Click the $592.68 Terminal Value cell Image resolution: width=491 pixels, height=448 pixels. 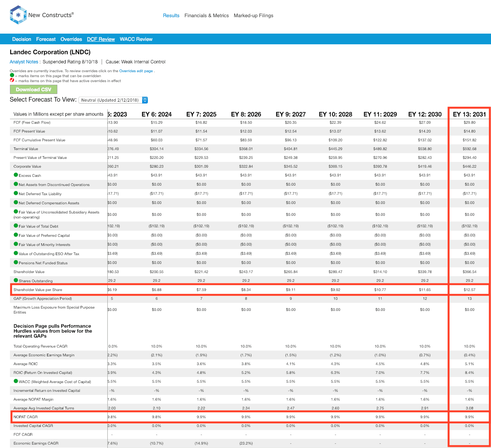point(470,149)
